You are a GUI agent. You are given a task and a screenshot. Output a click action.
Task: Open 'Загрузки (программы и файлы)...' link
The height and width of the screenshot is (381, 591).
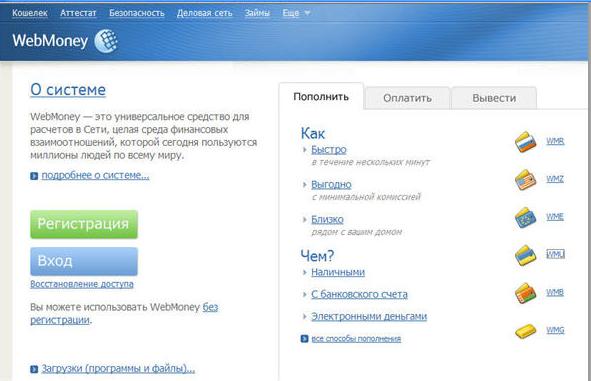coord(118,368)
